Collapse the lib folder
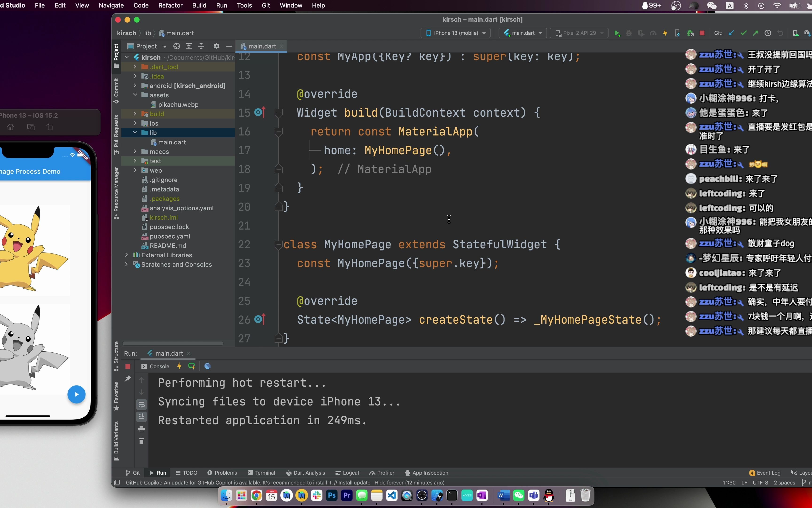812x508 pixels. pos(135,133)
